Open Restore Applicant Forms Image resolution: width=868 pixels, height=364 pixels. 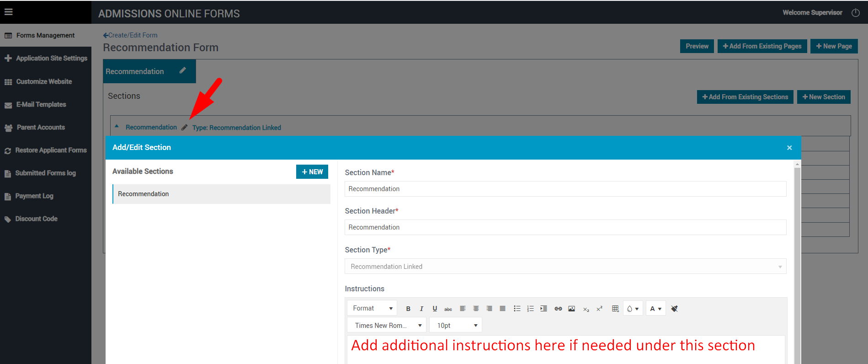pyautogui.click(x=46, y=150)
